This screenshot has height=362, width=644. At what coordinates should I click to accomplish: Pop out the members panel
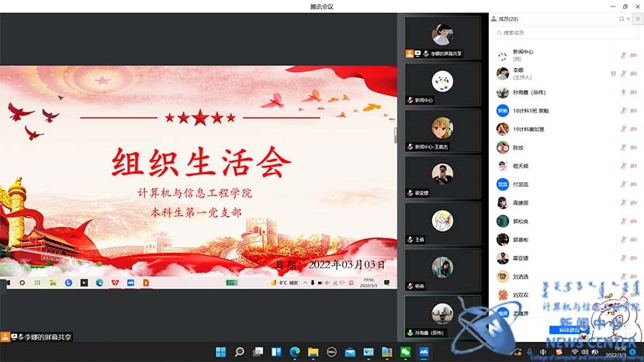click(x=621, y=19)
